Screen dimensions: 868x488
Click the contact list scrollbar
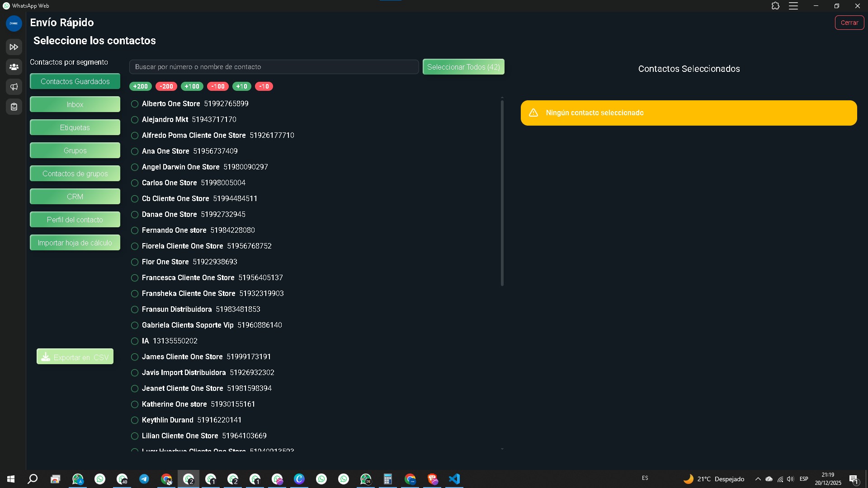tap(502, 193)
